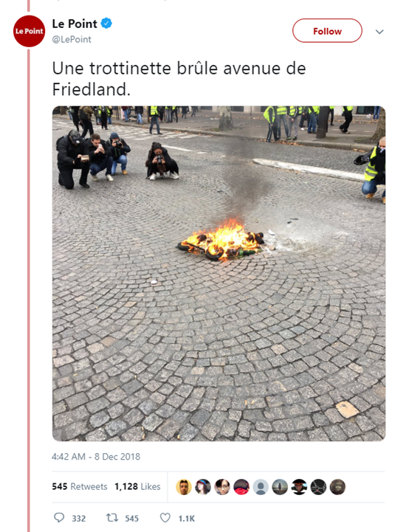Click the tweet text about trottinette
Image resolution: width=406 pixels, height=532 pixels.
coord(179,79)
